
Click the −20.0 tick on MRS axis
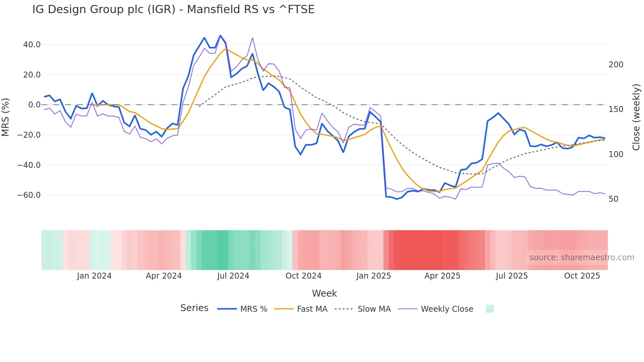29,135
